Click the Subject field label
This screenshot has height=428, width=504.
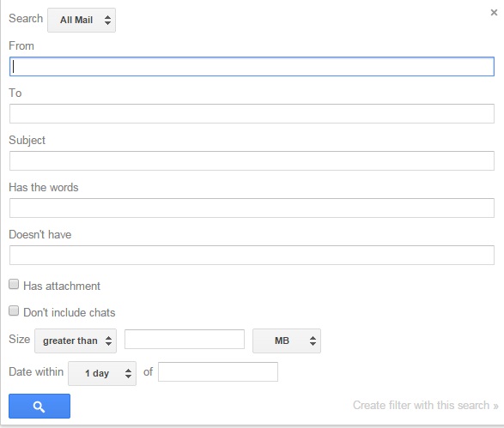click(x=27, y=141)
